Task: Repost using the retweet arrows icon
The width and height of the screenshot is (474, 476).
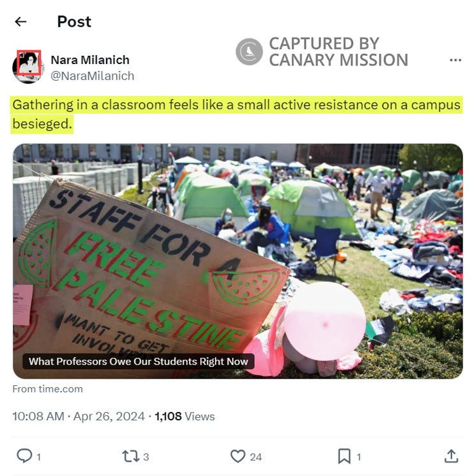Action: point(130,456)
